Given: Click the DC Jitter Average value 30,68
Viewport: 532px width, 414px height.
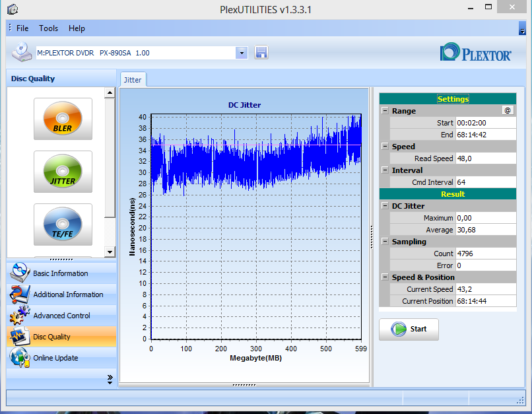Looking at the screenshot, I should pyautogui.click(x=486, y=230).
